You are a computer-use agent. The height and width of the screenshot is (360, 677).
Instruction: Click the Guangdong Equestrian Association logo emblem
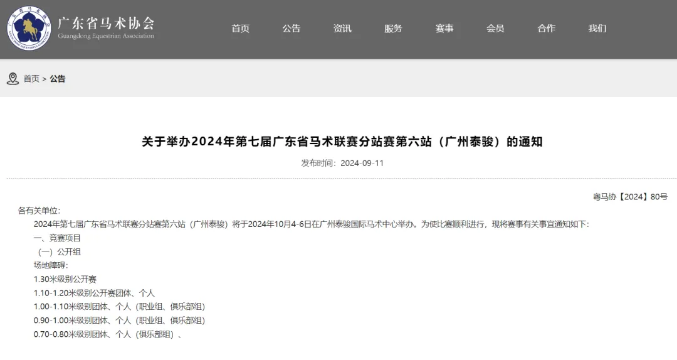[x=28, y=28]
